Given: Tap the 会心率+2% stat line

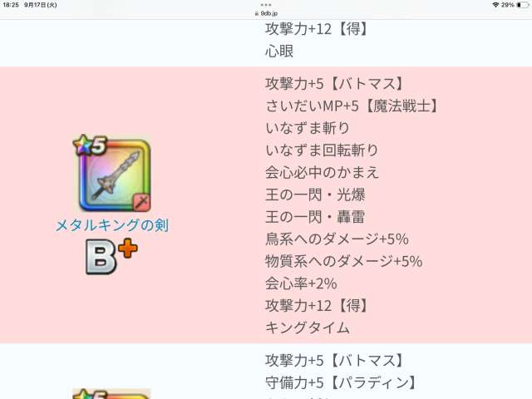Looking at the screenshot, I should (301, 283).
